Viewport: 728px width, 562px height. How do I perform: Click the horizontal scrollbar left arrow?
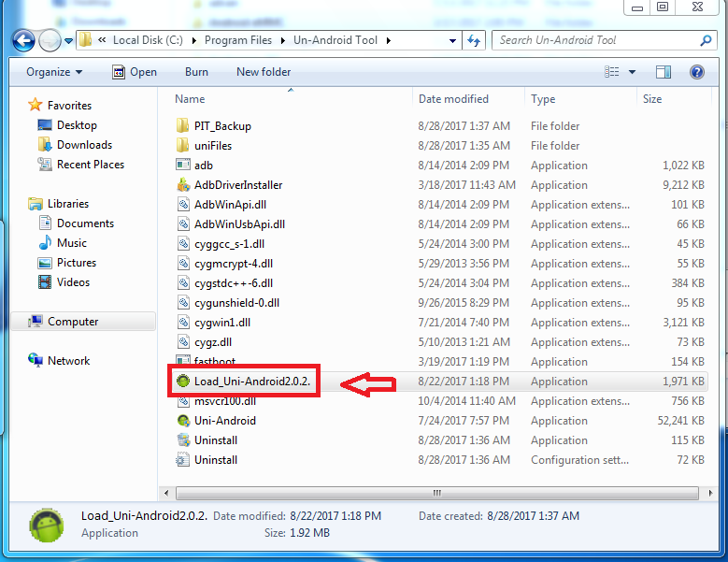[x=166, y=493]
